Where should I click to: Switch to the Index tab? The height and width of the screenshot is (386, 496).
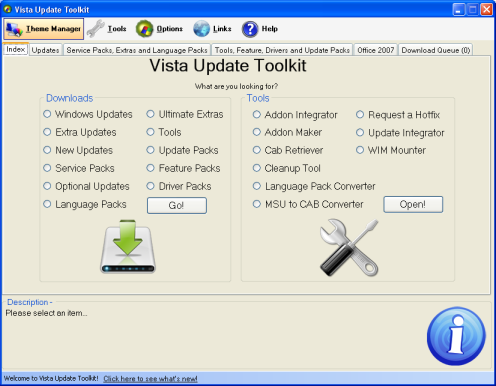(16, 49)
